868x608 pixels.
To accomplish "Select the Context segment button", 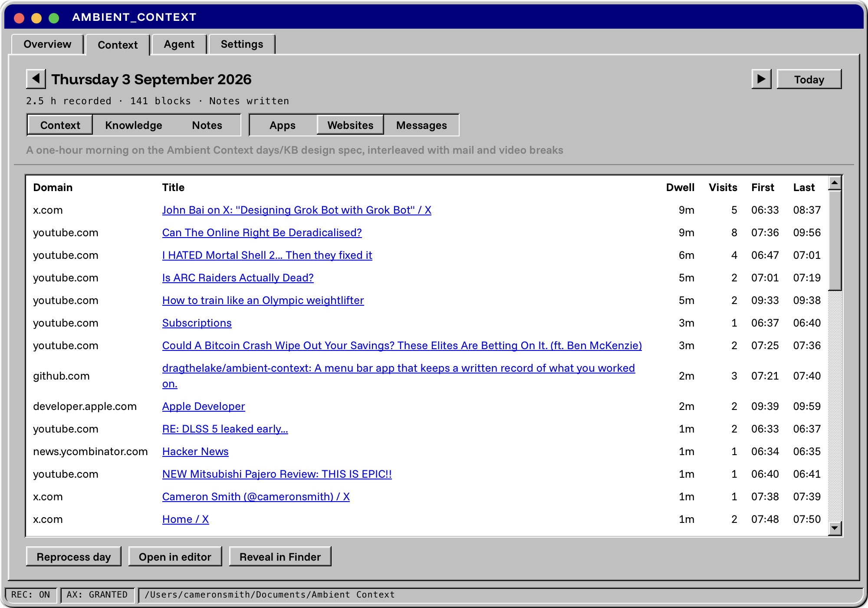I will click(60, 125).
